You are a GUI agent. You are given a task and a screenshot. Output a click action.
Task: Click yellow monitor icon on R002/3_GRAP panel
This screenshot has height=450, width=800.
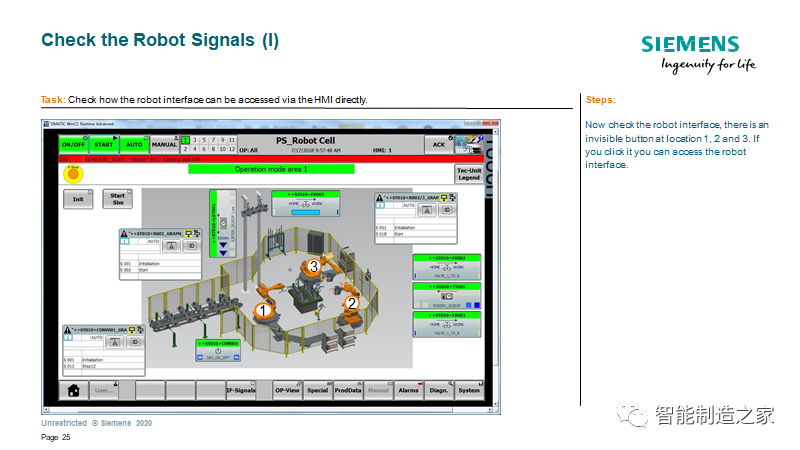[x=444, y=197]
